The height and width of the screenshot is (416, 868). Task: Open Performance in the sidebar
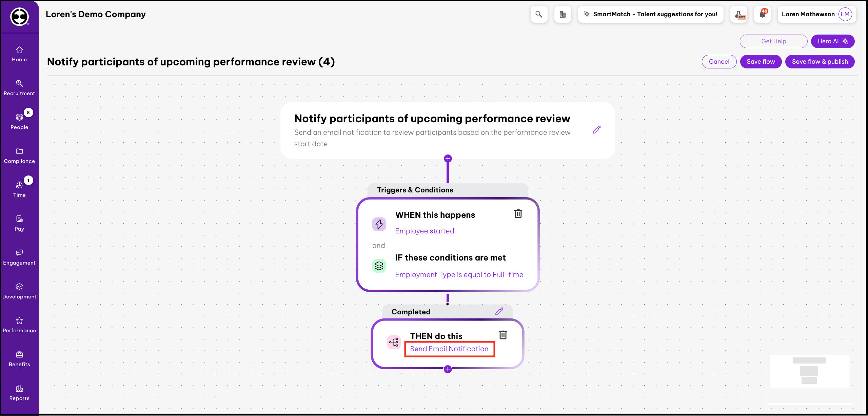(x=19, y=325)
